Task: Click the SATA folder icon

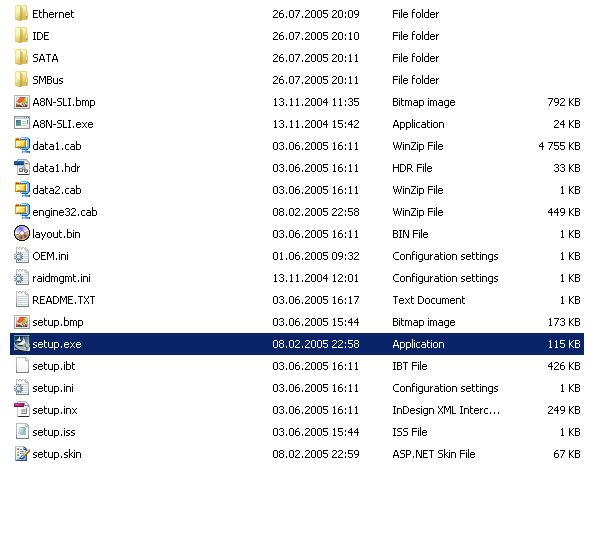Action: (21, 58)
